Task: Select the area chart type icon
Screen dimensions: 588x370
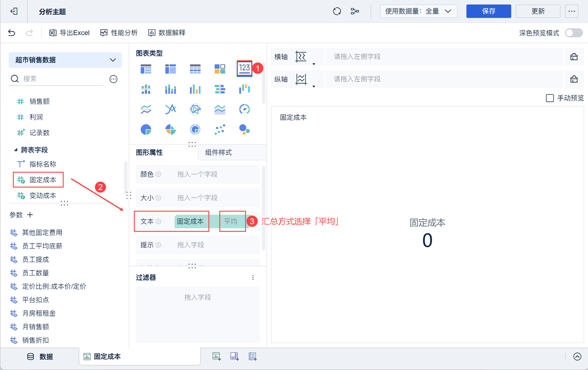Action: coord(220,109)
